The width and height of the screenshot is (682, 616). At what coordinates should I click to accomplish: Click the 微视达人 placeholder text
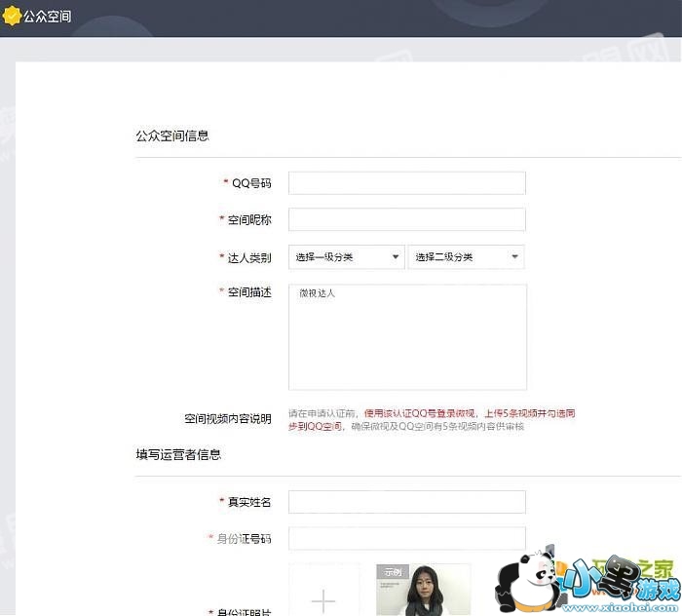click(317, 293)
